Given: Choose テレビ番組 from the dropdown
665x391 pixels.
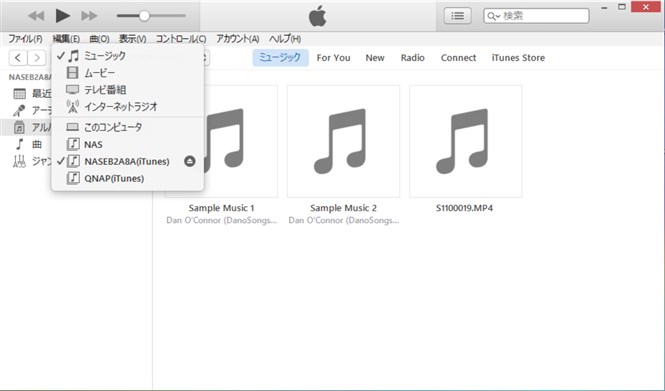Looking at the screenshot, I should coord(127,90).
